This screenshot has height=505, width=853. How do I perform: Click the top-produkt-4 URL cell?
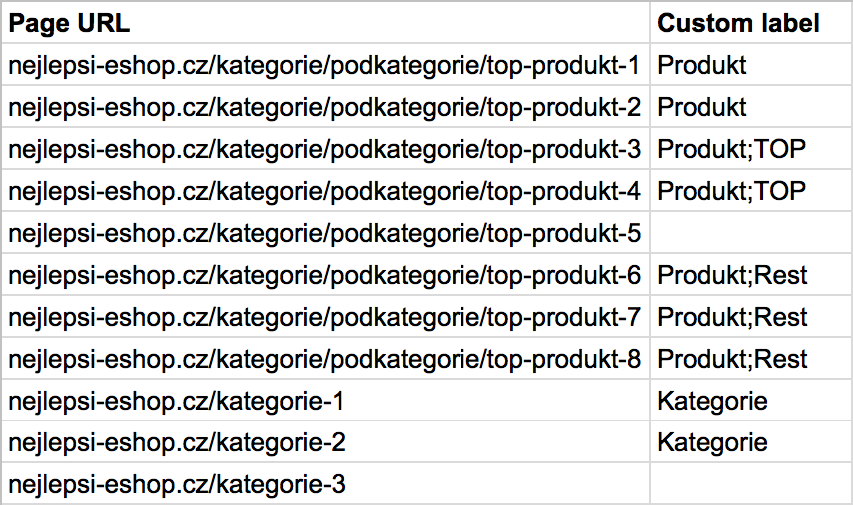(x=325, y=190)
